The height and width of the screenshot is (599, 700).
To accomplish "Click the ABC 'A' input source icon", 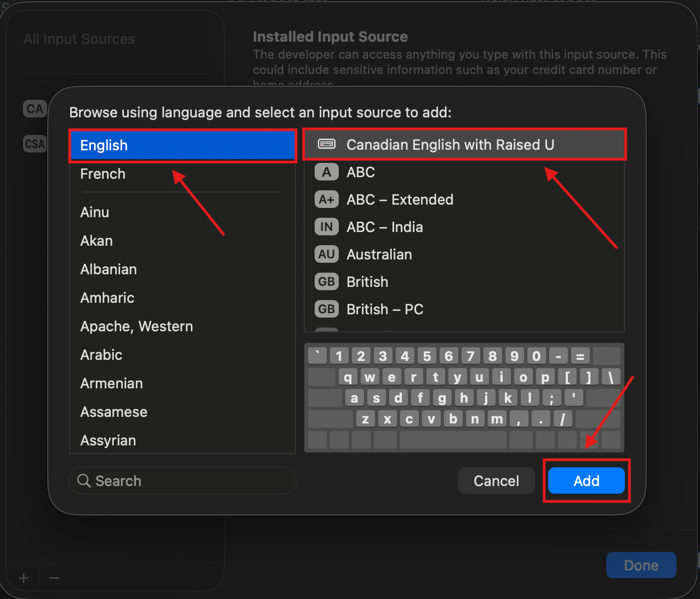I will click(326, 172).
